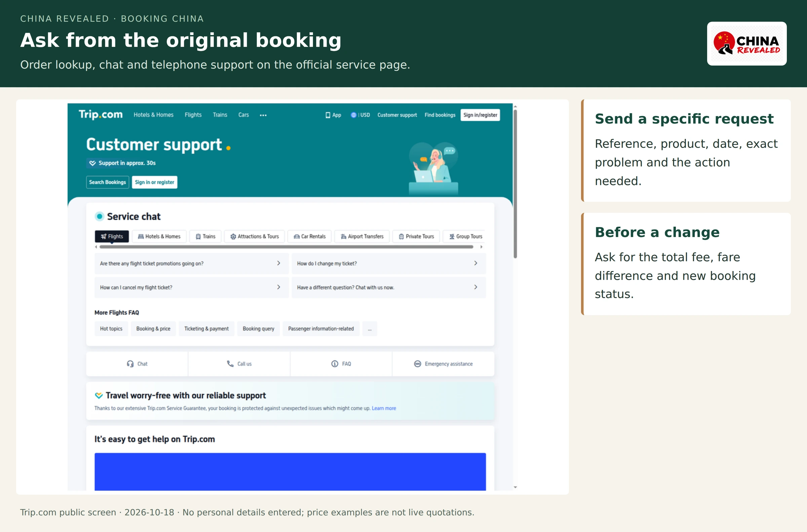Click the App phone icon

(328, 115)
